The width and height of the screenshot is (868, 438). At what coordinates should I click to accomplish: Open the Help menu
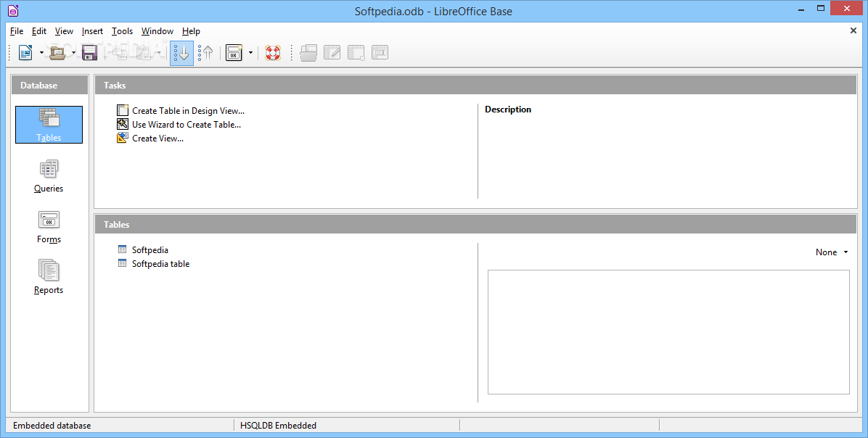click(x=191, y=31)
